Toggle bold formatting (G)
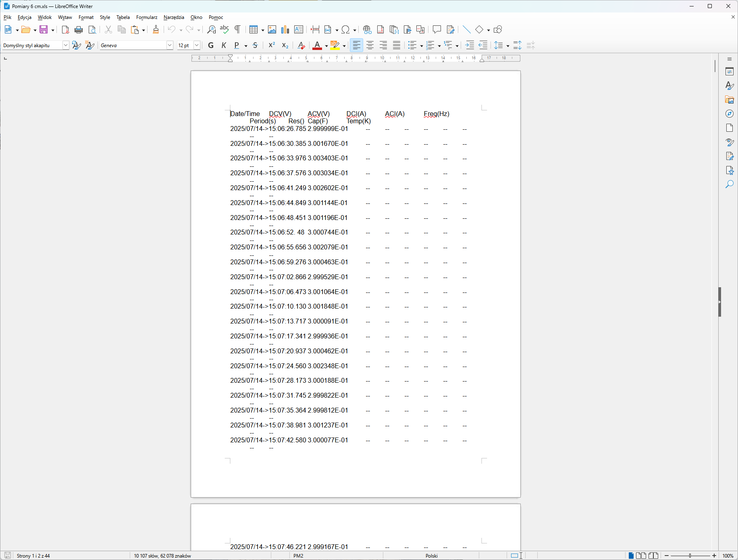The width and height of the screenshot is (738, 560). pos(210,46)
